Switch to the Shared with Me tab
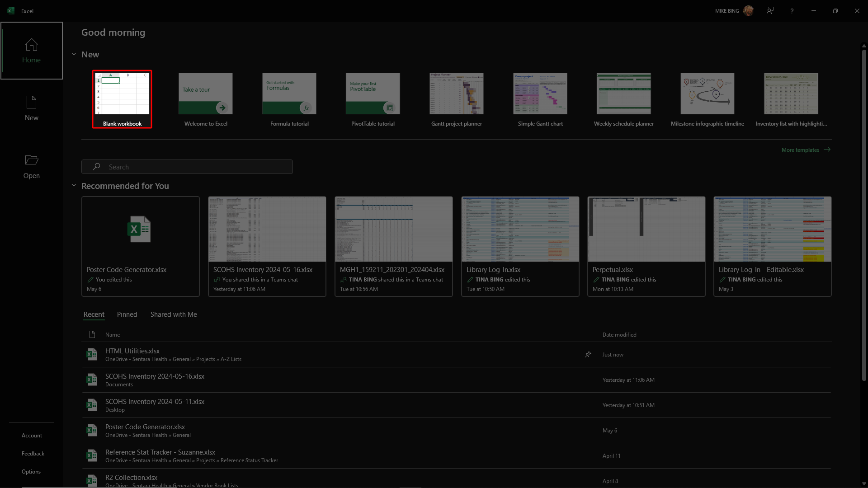 (x=174, y=314)
